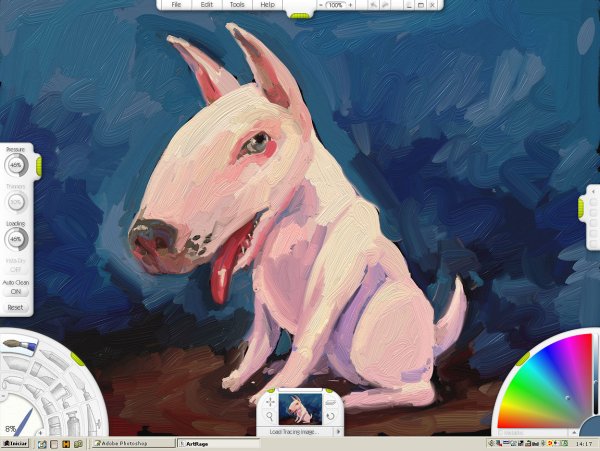The height and width of the screenshot is (451, 600).
Task: Expand the right side panel green tab
Action: [x=581, y=207]
